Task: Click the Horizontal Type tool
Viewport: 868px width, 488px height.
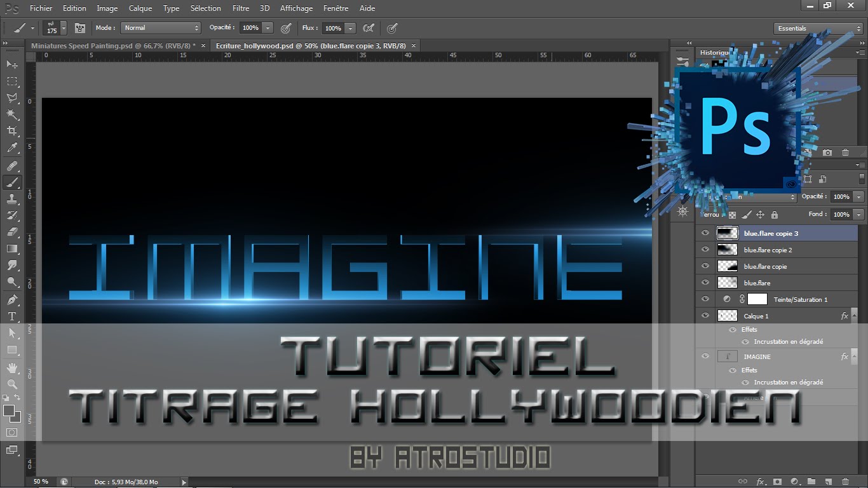Action: coord(12,316)
